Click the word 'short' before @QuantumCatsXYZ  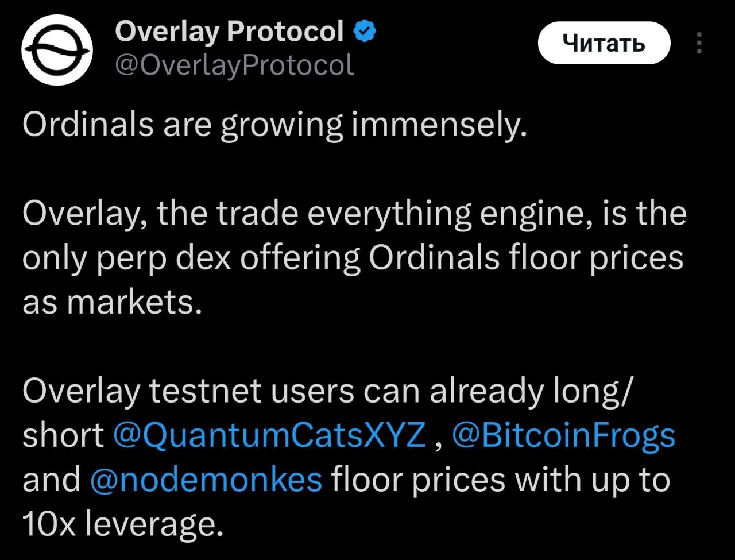point(63,435)
